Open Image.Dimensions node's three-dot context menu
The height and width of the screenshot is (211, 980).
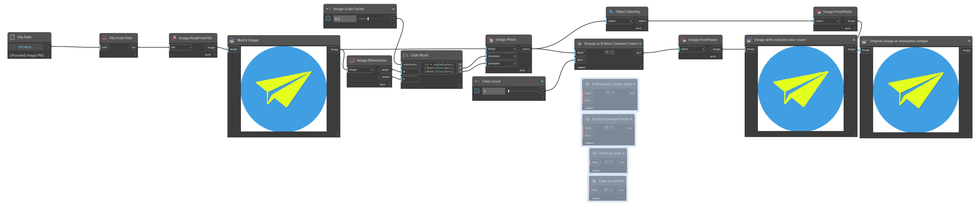[x=389, y=84]
